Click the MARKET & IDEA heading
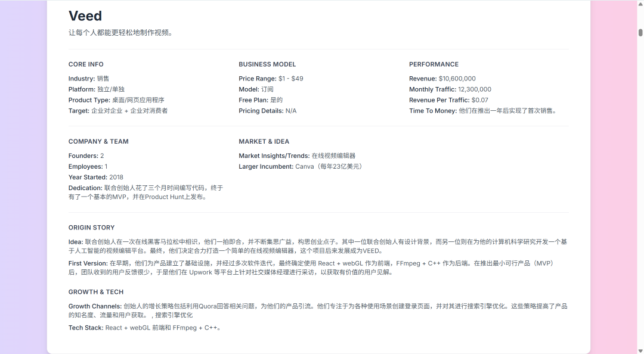Screen dimensions: 644x354 (264, 142)
